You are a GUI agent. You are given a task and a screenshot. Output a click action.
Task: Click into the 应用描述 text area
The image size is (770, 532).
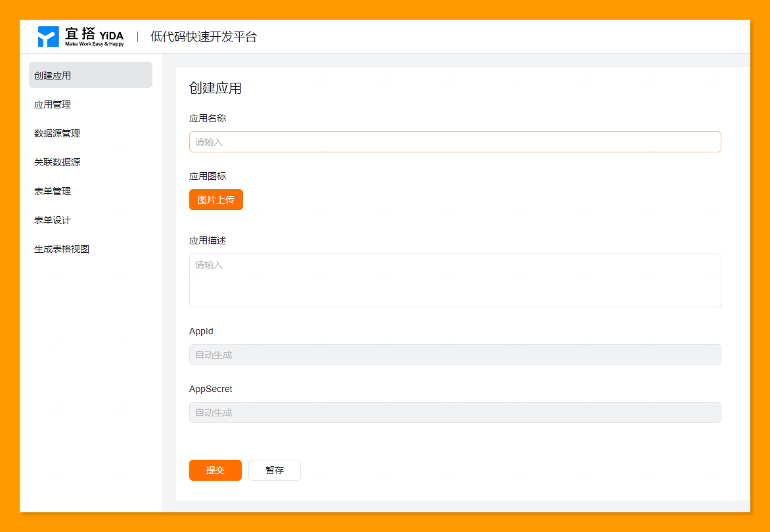click(x=455, y=280)
